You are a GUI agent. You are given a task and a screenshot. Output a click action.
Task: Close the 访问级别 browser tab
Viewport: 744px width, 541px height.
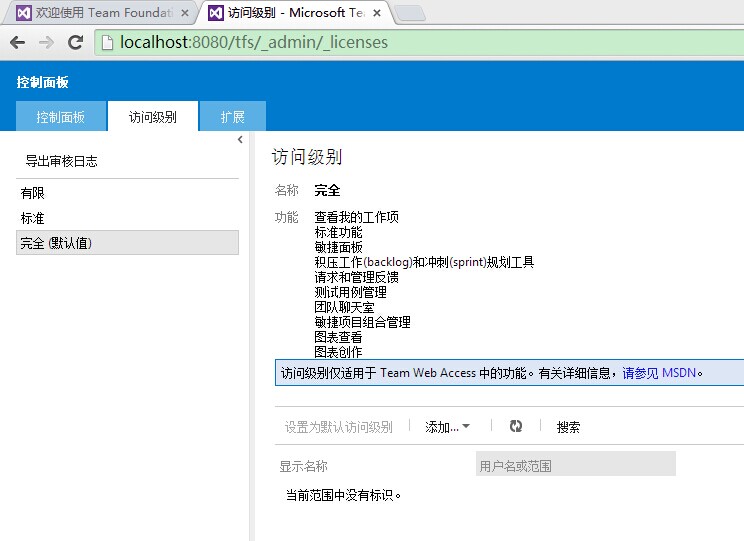pyautogui.click(x=377, y=13)
